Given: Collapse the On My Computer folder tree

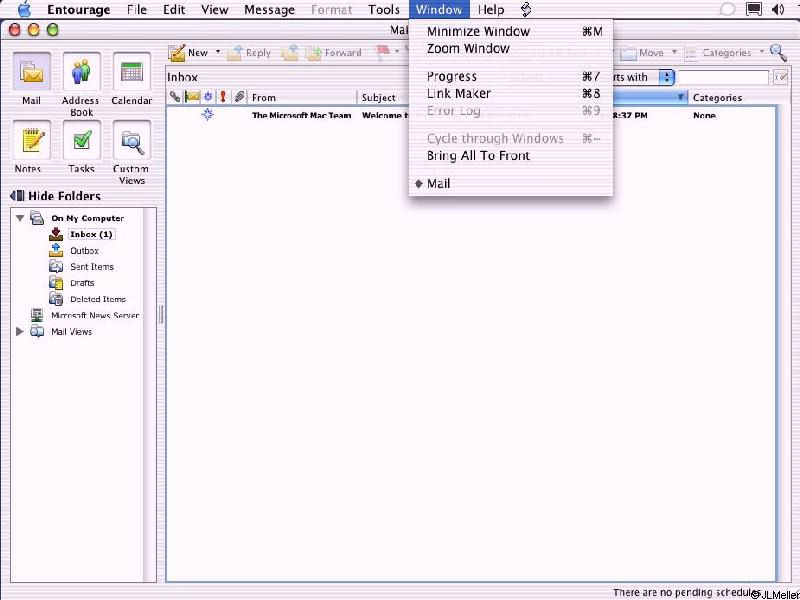Looking at the screenshot, I should [x=20, y=218].
